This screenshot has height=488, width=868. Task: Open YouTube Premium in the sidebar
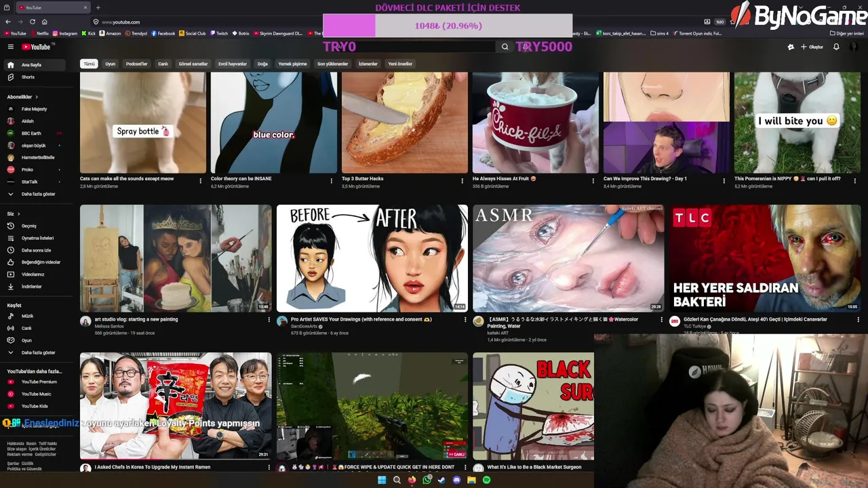pyautogui.click(x=39, y=382)
